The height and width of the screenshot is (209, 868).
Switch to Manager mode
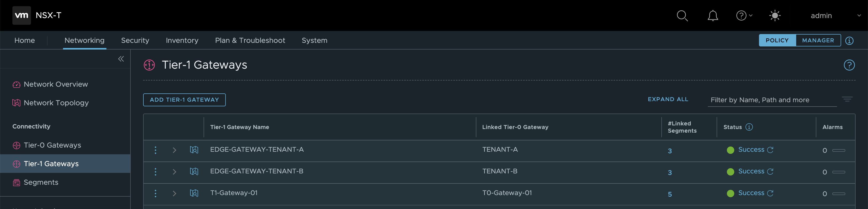[818, 41]
